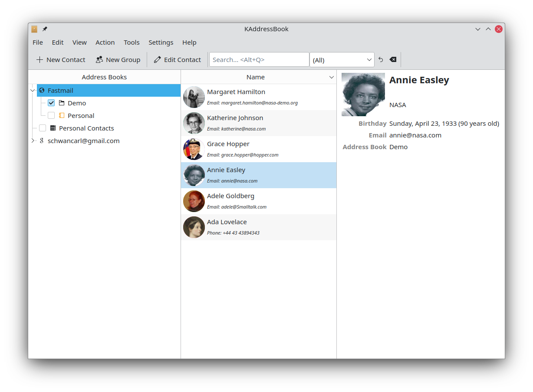Click the Fastmail globe icon

click(x=42, y=91)
